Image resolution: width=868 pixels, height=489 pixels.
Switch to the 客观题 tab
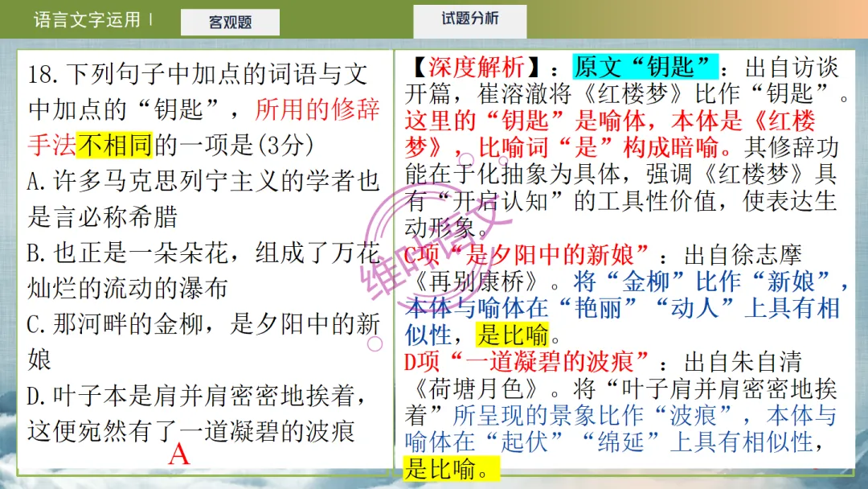231,22
